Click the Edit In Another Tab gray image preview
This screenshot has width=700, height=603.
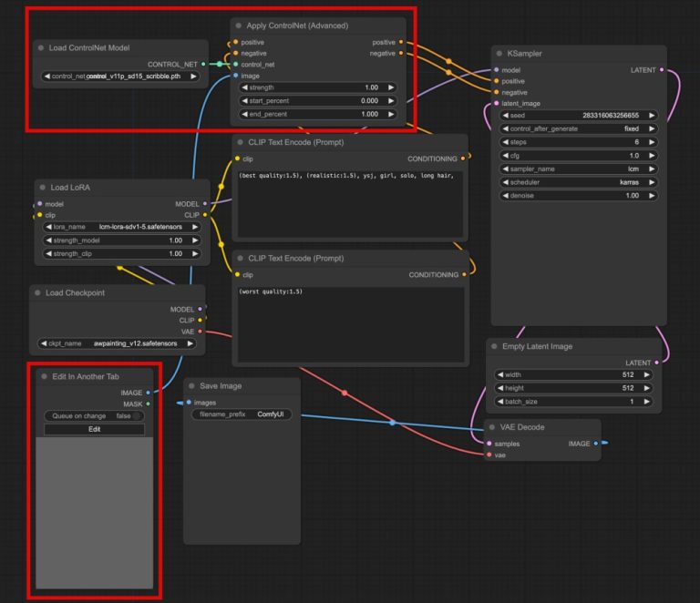point(94,513)
